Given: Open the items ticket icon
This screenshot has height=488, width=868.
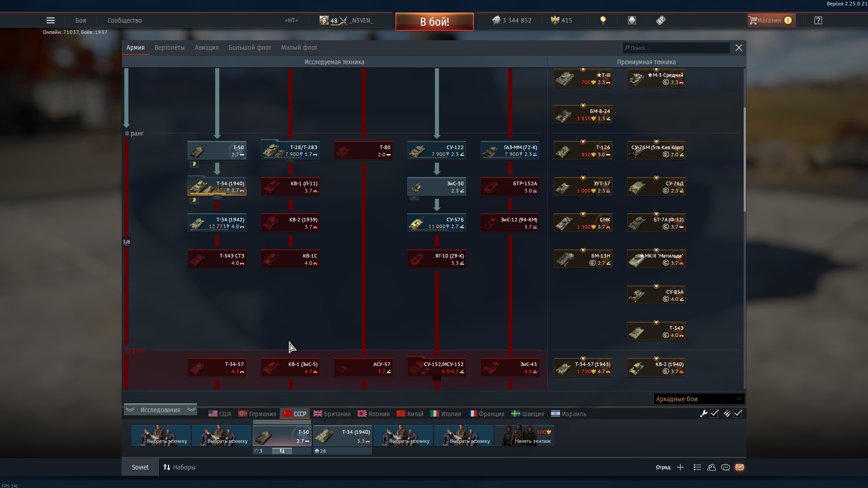Looking at the screenshot, I should click(661, 20).
